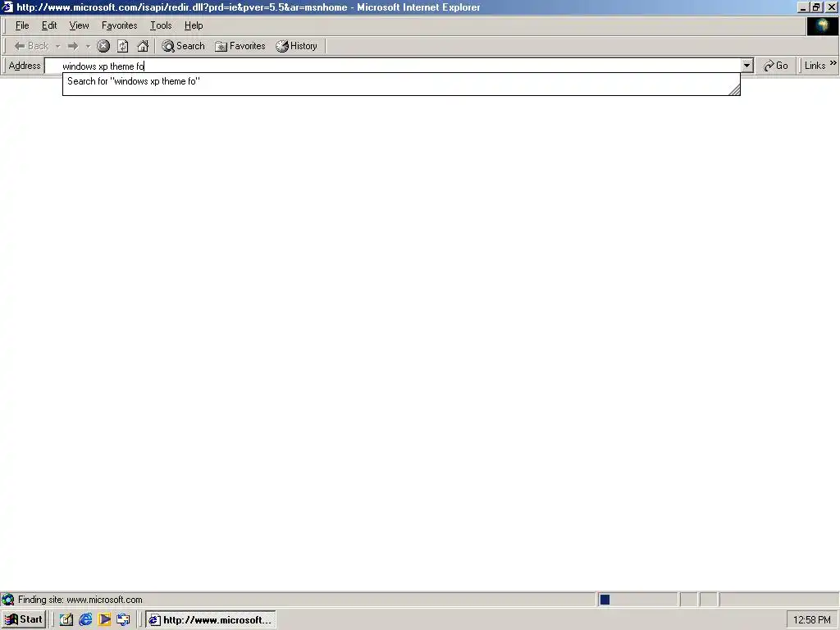
Task: Go back with the Back arrow button
Action: (31, 46)
